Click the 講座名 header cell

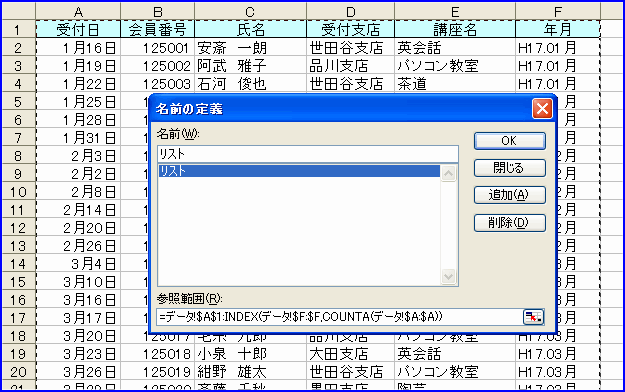[x=455, y=29]
